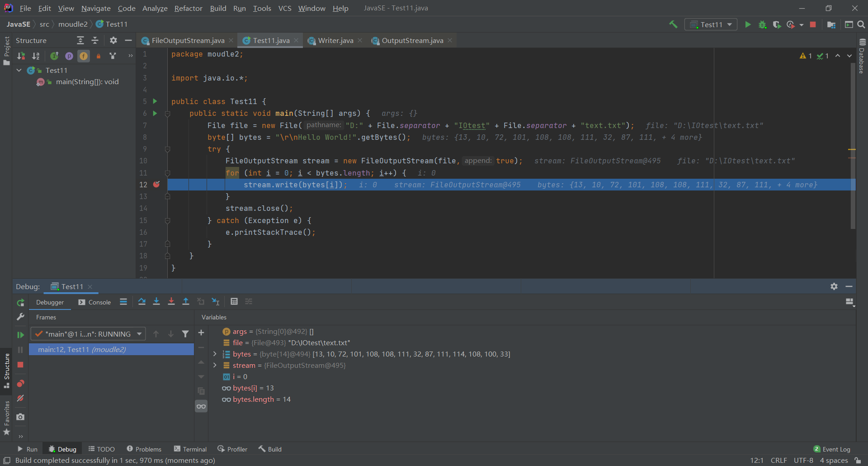Image resolution: width=868 pixels, height=466 pixels.
Task: Expand bytes variable in Variables
Action: click(x=215, y=354)
